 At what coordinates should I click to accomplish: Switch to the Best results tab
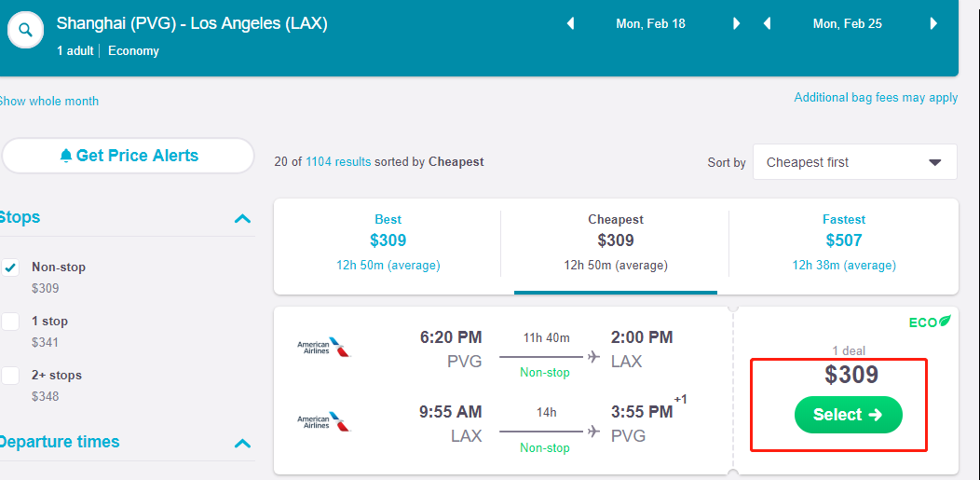pyautogui.click(x=388, y=240)
